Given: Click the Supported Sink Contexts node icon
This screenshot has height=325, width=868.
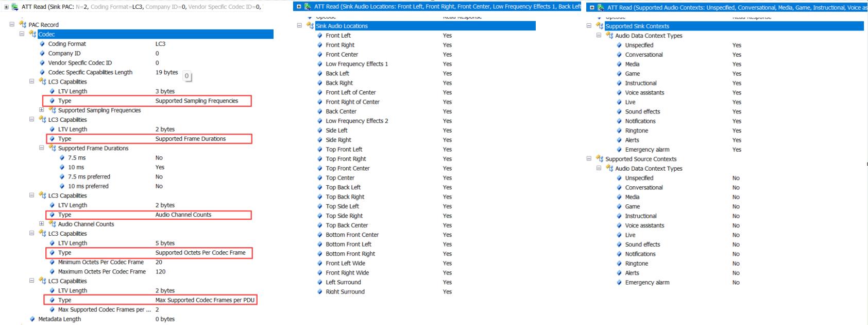Looking at the screenshot, I should click(599, 26).
